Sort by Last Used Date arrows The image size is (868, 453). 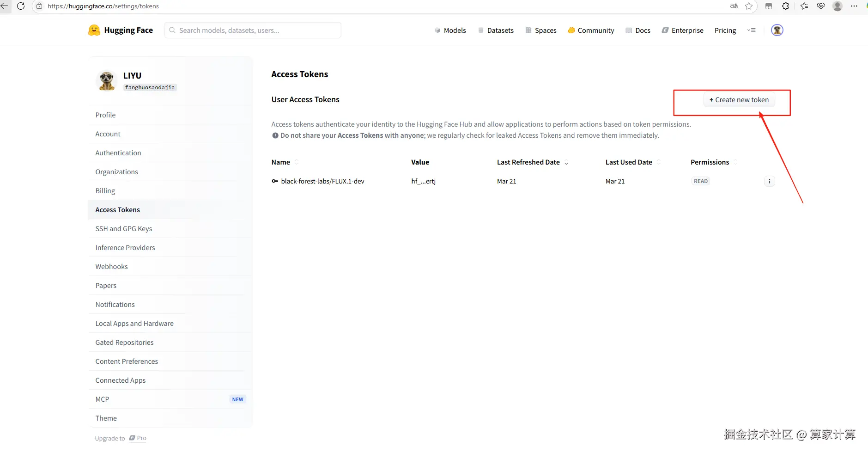point(659,162)
